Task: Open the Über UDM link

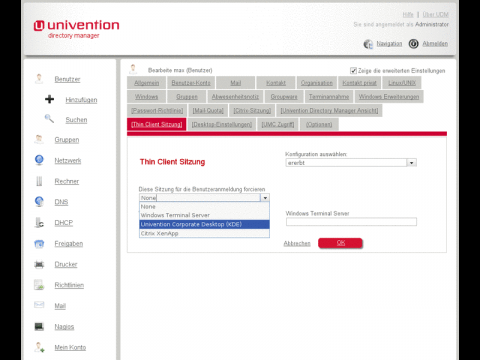Action: [x=435, y=14]
